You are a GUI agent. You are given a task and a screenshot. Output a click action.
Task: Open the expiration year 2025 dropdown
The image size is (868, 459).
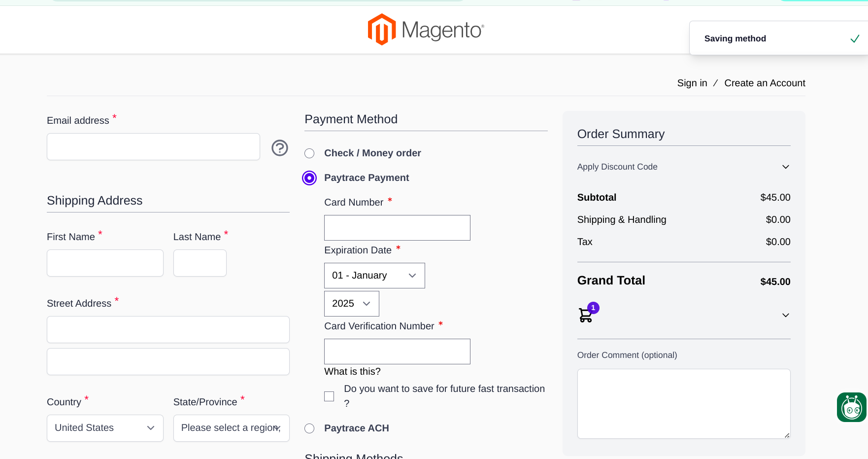tap(351, 304)
